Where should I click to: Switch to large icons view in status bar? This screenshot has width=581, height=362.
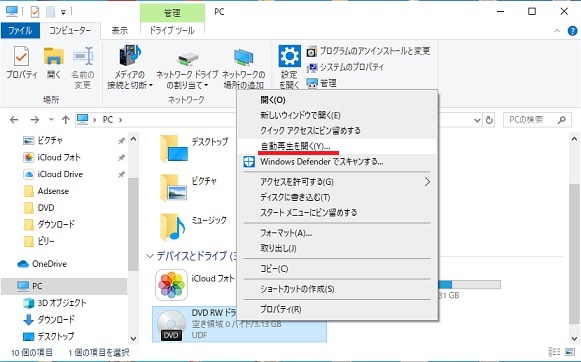click(569, 352)
